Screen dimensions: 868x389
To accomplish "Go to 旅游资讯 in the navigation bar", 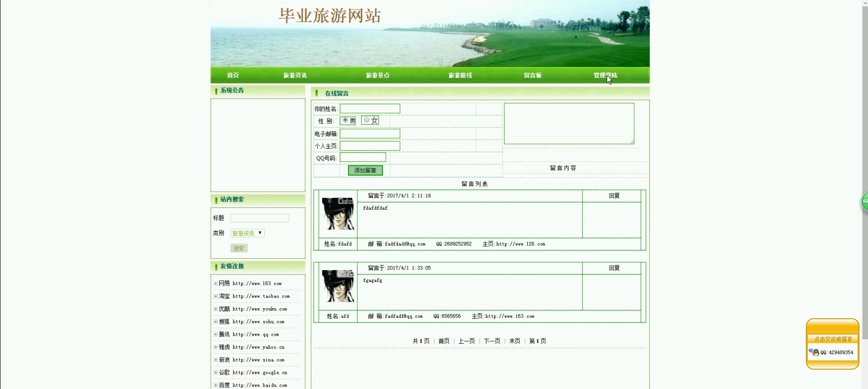I will click(295, 76).
